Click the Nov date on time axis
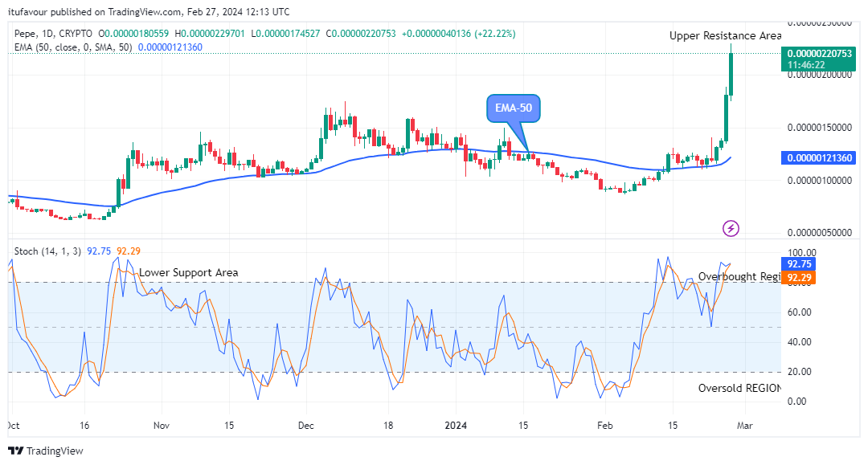The image size is (868, 465). [161, 425]
